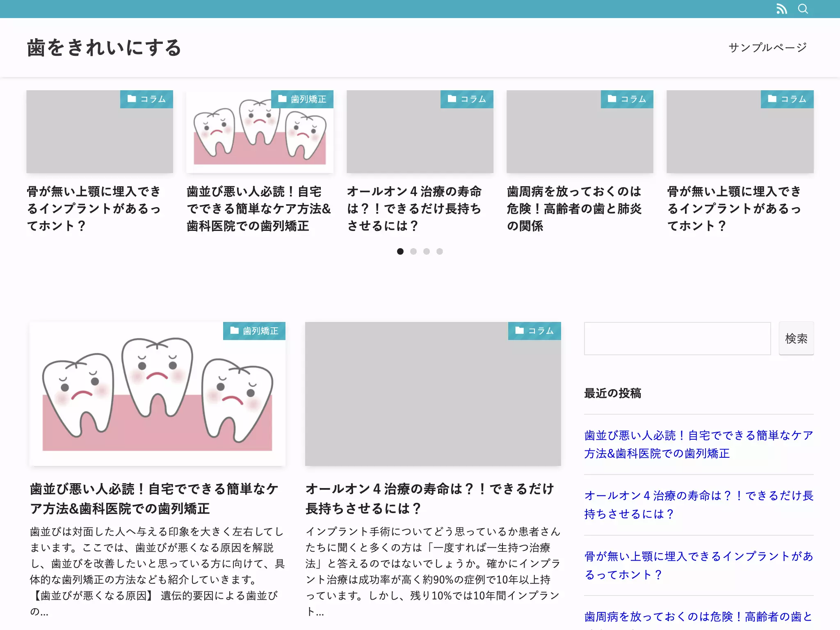Focus the sidebar search input field
The width and height of the screenshot is (840, 630).
(678, 339)
